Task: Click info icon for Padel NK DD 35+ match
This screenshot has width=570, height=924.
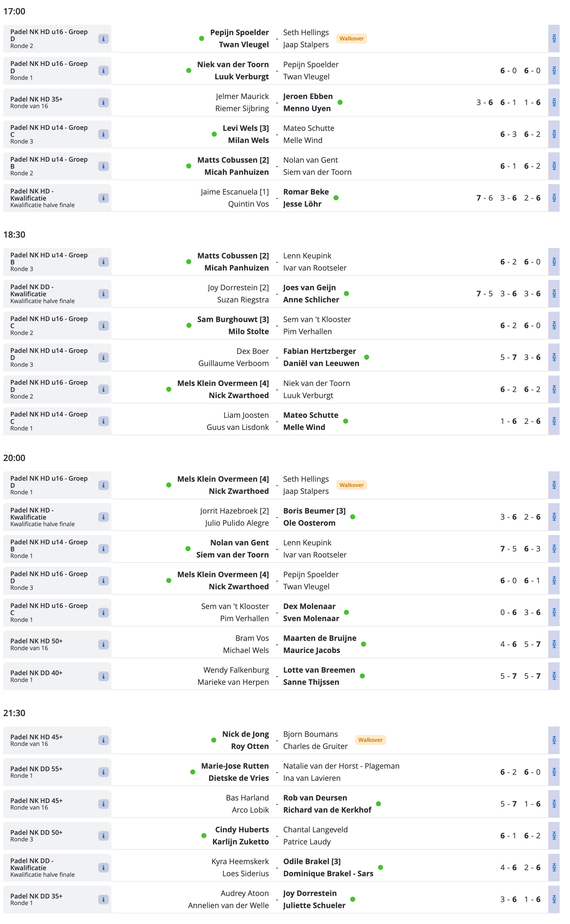Action: tap(103, 899)
